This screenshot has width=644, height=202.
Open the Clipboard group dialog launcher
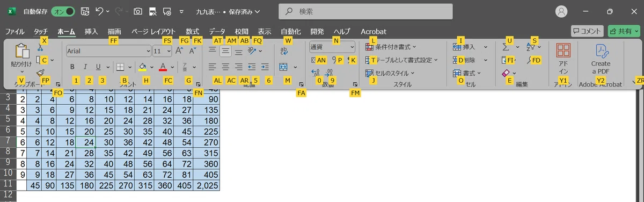click(x=58, y=84)
